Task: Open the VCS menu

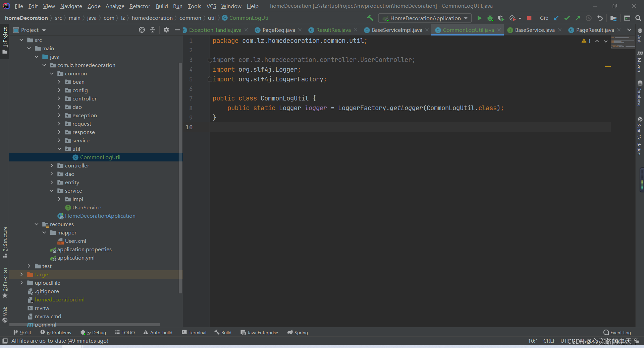Action: point(211,6)
